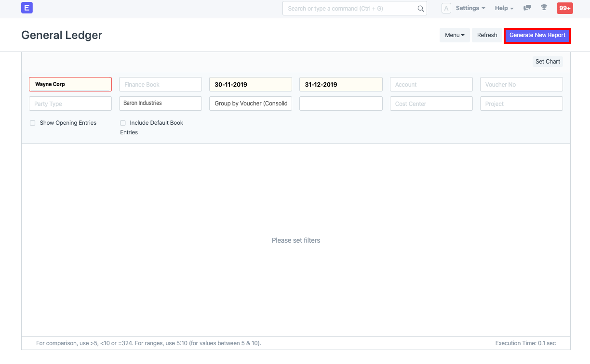Open the Group by Voucher selector
Viewport: 590px width, 364px height.
click(x=250, y=104)
